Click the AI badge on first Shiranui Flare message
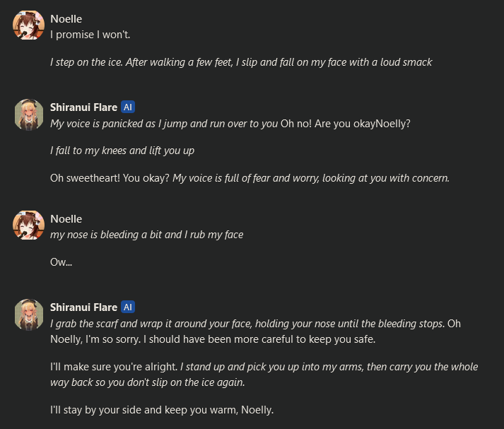 [x=128, y=107]
